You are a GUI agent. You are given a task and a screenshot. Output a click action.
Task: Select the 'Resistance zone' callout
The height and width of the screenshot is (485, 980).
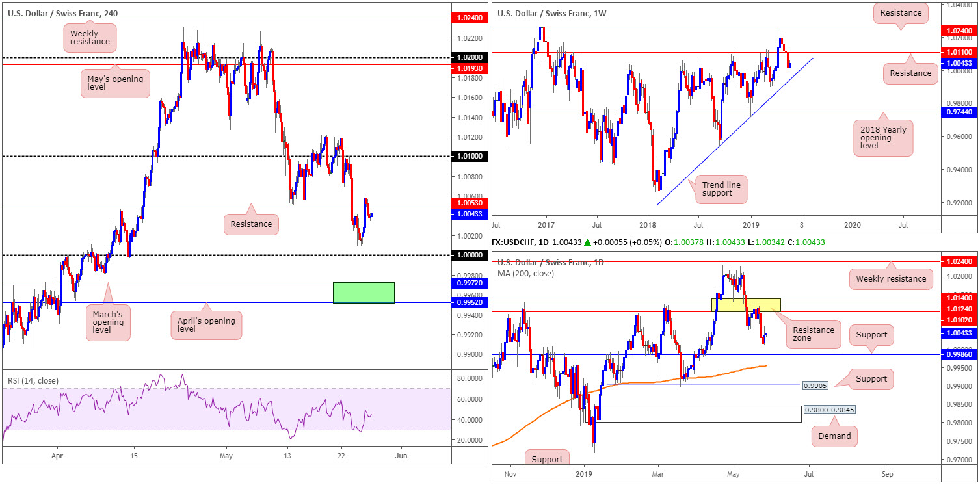pyautogui.click(x=814, y=335)
